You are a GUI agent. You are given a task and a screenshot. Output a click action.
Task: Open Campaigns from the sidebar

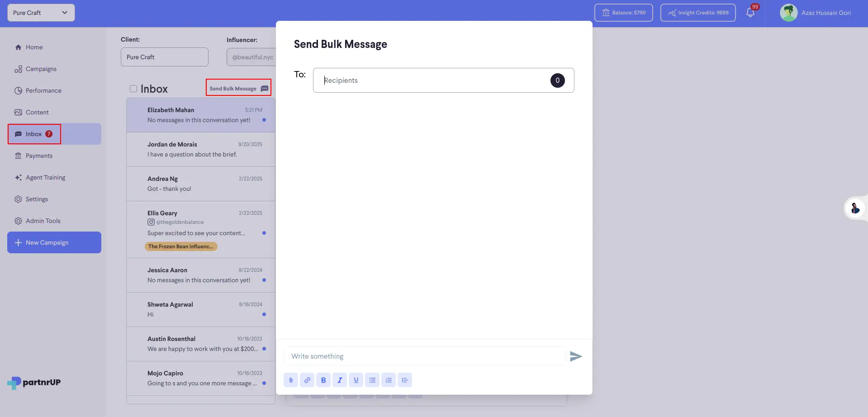click(54, 69)
